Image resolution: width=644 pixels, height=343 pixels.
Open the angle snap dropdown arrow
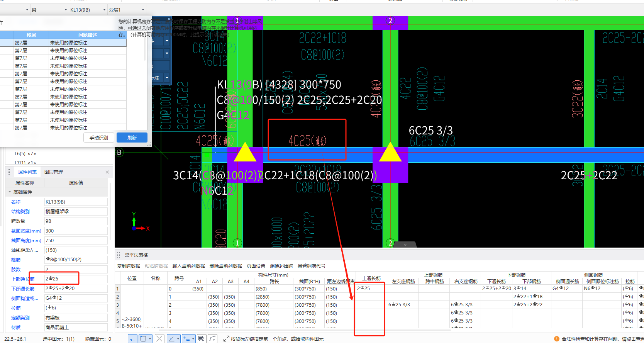pos(178,339)
